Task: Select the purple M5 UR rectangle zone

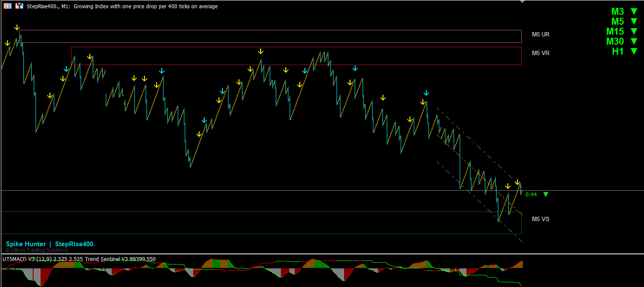Action: click(x=270, y=36)
